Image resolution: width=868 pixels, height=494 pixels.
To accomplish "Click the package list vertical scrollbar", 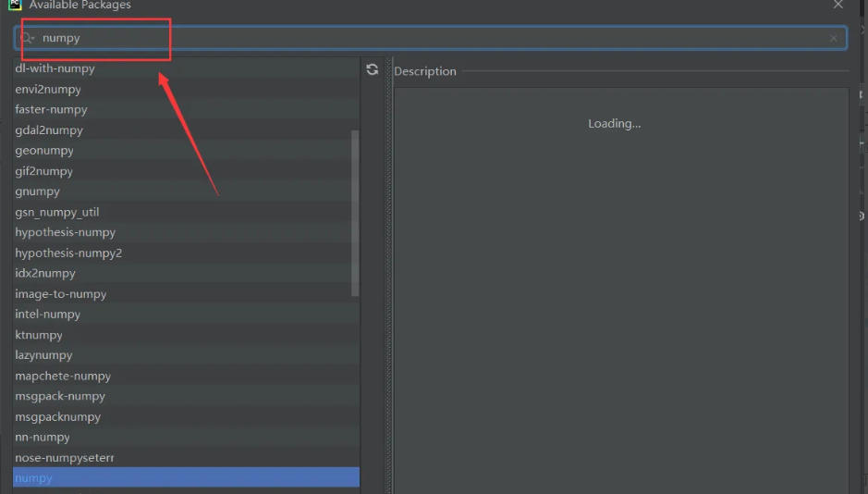I will (x=355, y=213).
